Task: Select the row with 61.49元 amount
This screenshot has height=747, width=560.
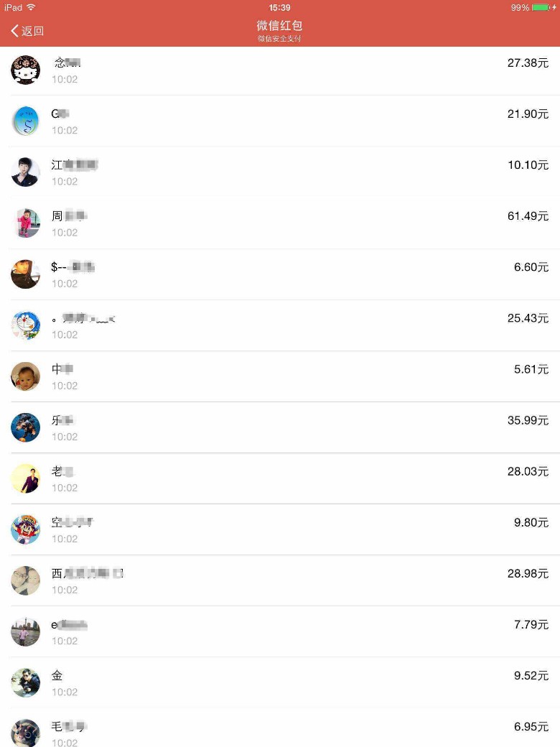Action: pyautogui.click(x=280, y=223)
